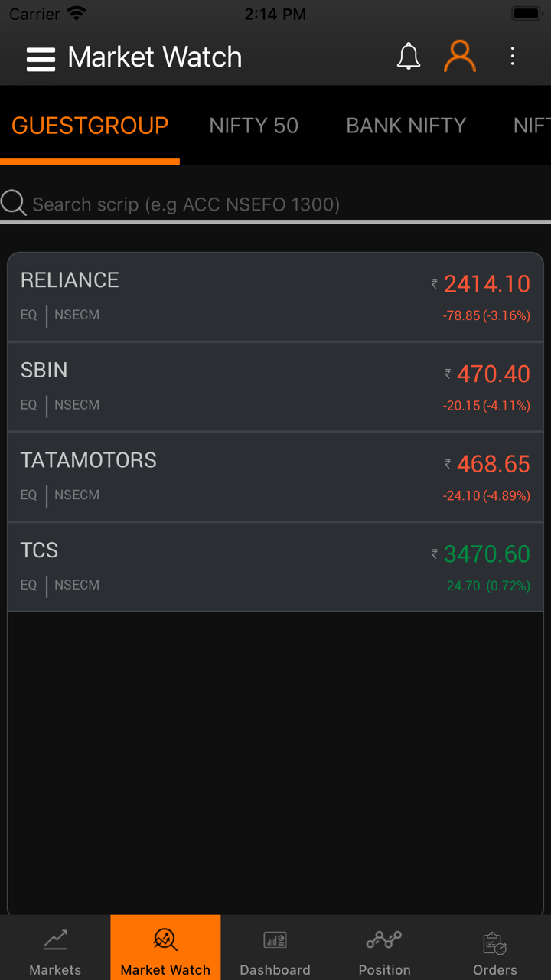Image resolution: width=551 pixels, height=980 pixels.
Task: Open the three-dot overflow menu
Action: coord(513,57)
